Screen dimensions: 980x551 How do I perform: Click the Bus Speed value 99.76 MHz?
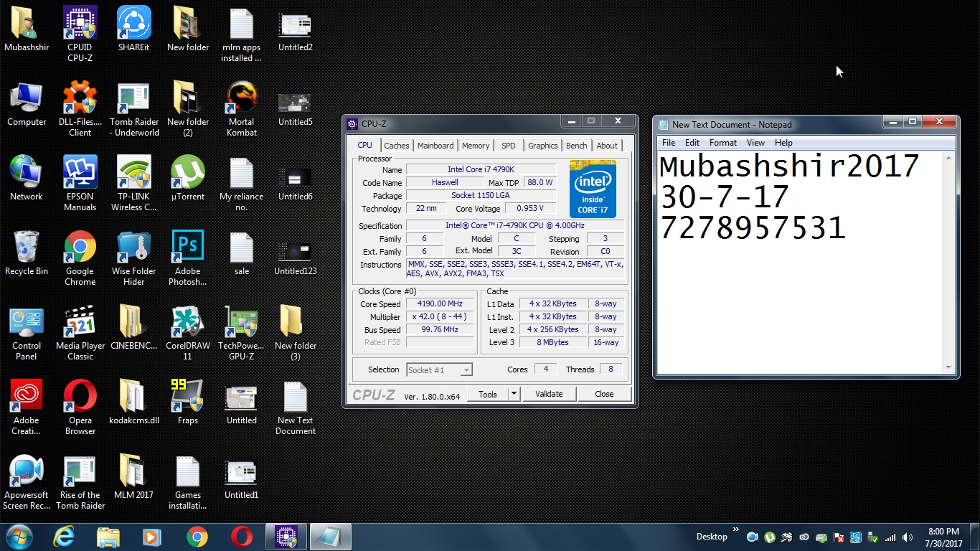[440, 329]
